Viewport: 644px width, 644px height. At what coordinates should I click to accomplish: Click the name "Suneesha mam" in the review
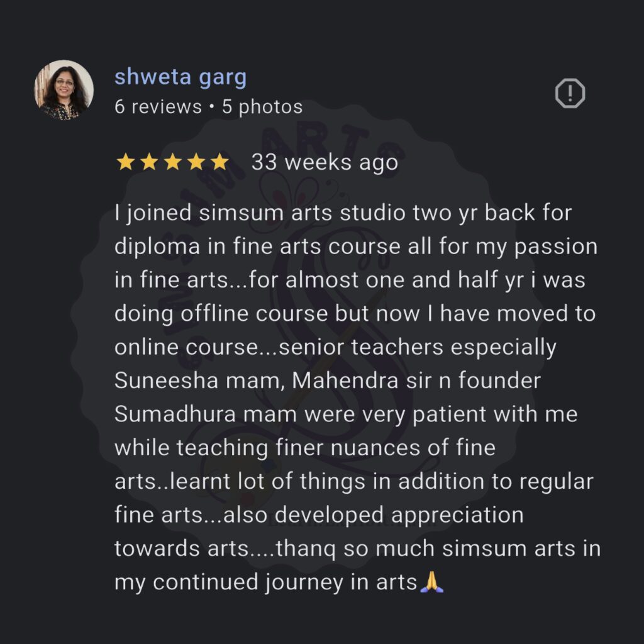[199, 381]
